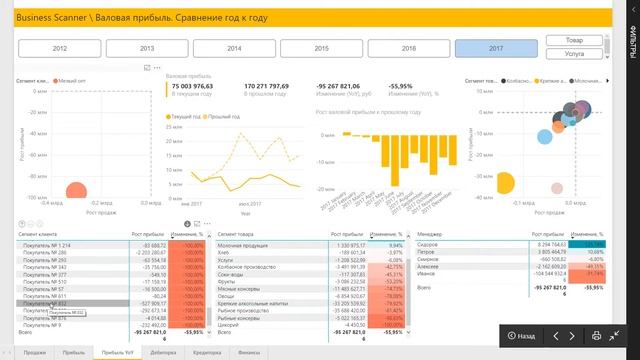Select the 2013 year slicer button
Image resolution: width=640 pixels, height=360 pixels.
click(147, 49)
